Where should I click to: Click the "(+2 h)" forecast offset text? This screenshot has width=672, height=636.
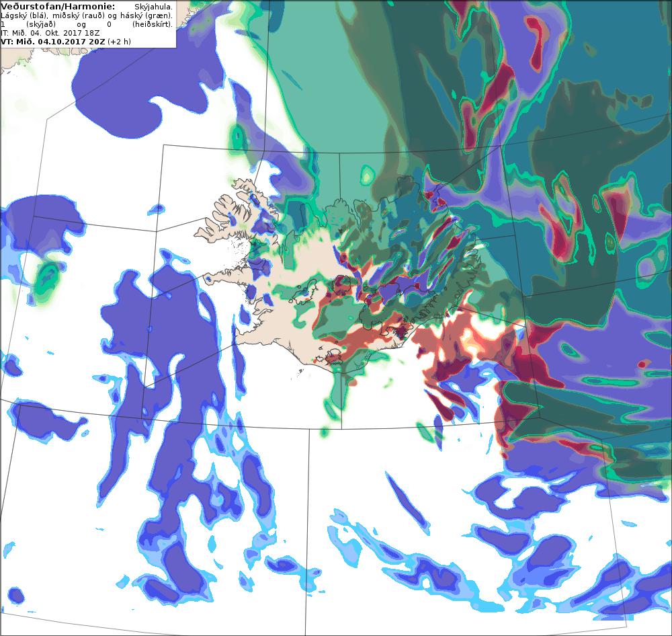tap(119, 42)
